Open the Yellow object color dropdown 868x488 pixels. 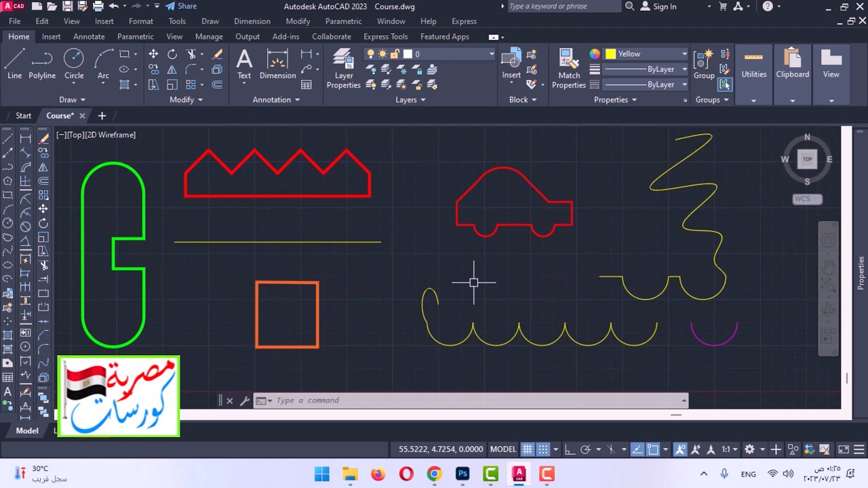[684, 54]
